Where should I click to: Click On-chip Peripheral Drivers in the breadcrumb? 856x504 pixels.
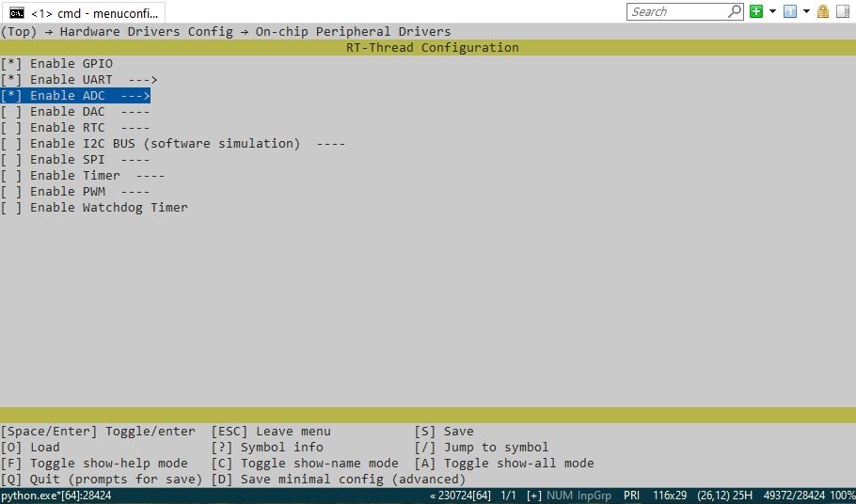(353, 32)
